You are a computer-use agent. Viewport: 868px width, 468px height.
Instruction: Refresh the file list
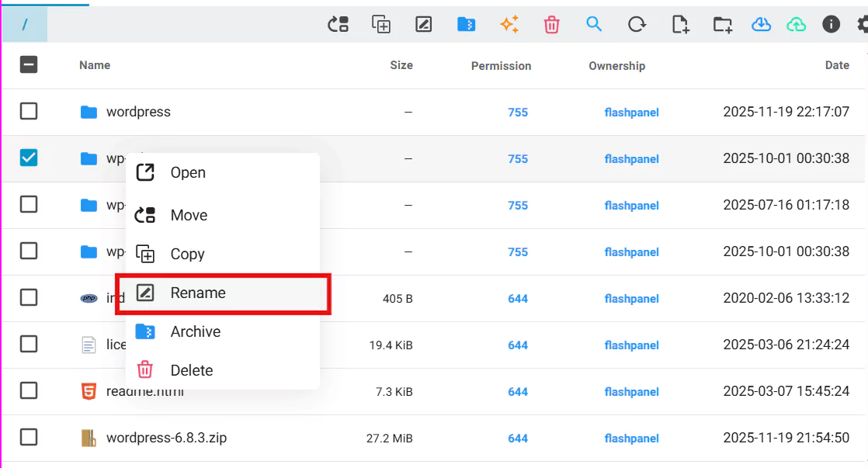tap(637, 25)
